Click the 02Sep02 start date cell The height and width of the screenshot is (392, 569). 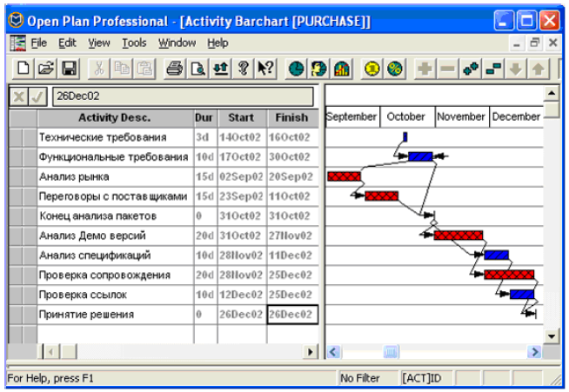click(242, 176)
